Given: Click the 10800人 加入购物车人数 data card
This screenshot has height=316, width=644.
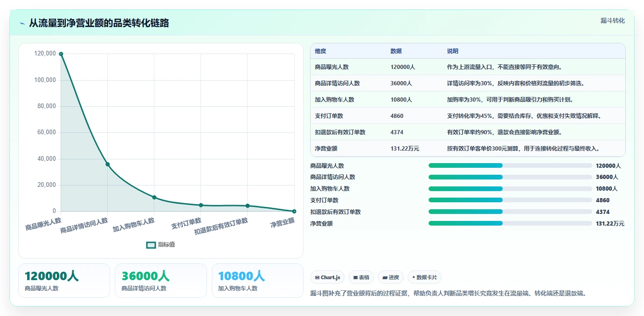Looking at the screenshot, I should (x=257, y=281).
